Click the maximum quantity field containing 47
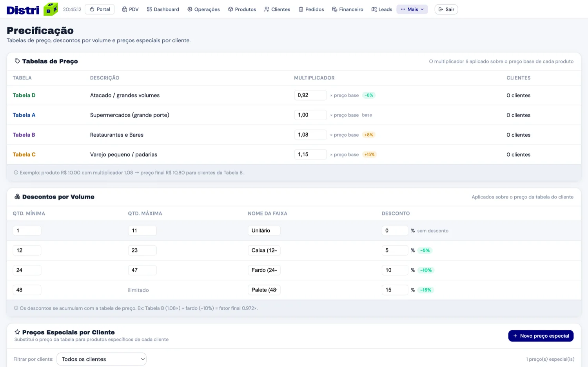Screen dimensions: 588x367 tap(142, 270)
